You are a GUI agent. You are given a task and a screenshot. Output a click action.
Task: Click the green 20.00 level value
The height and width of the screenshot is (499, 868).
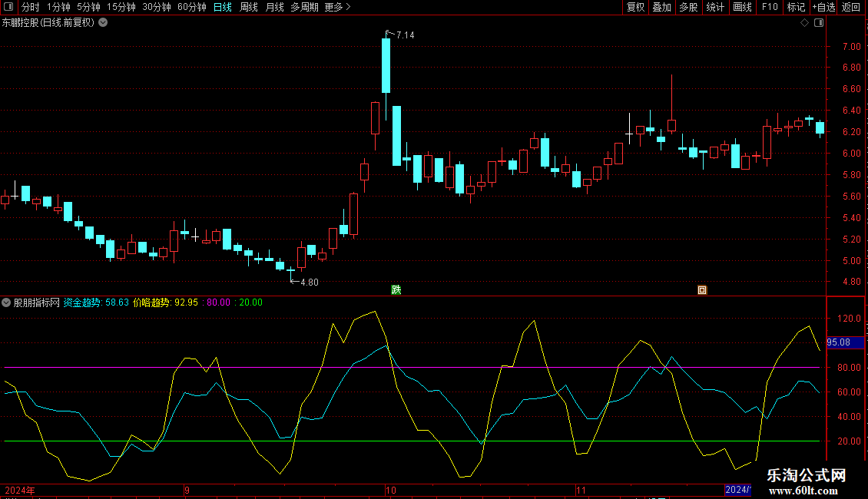[x=250, y=302]
